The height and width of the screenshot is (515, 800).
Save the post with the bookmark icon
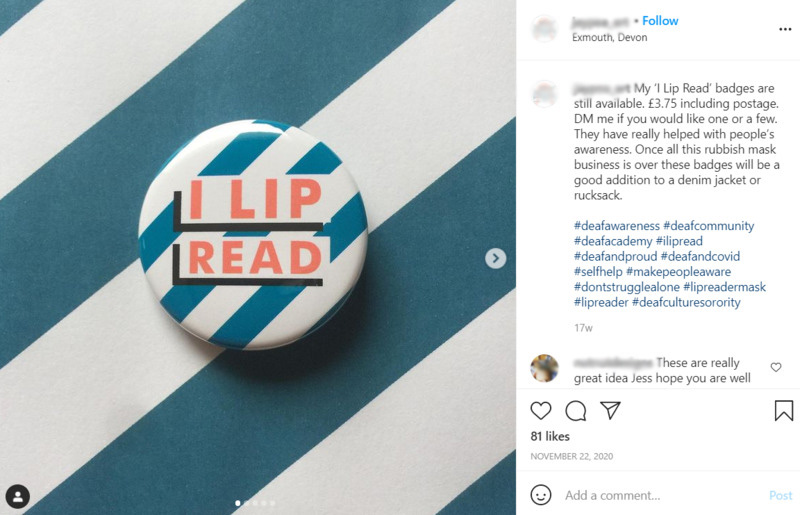(x=784, y=410)
